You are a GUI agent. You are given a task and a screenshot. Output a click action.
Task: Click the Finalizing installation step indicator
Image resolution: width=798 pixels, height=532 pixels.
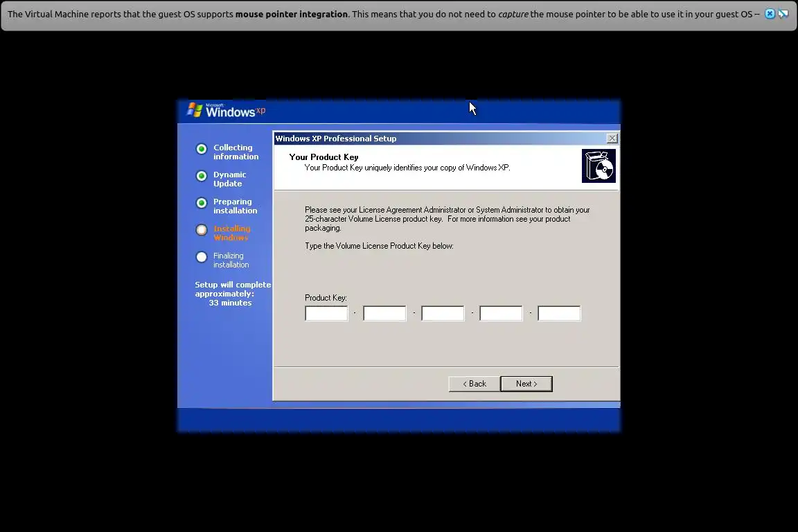click(202, 256)
